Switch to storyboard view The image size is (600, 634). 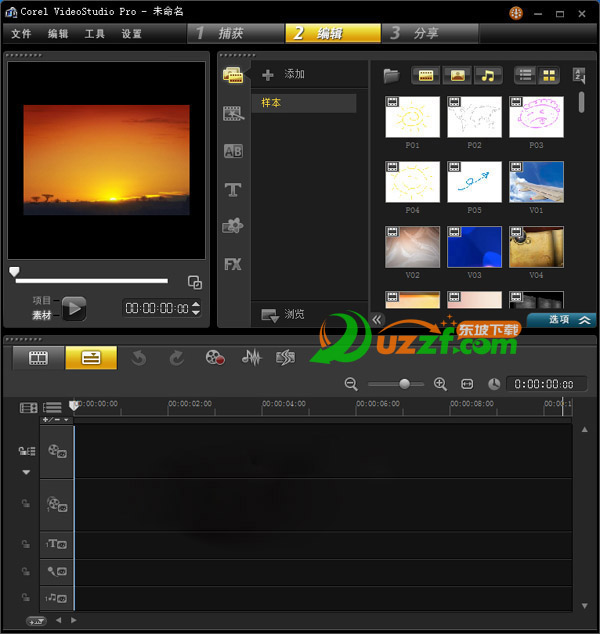tap(39, 357)
